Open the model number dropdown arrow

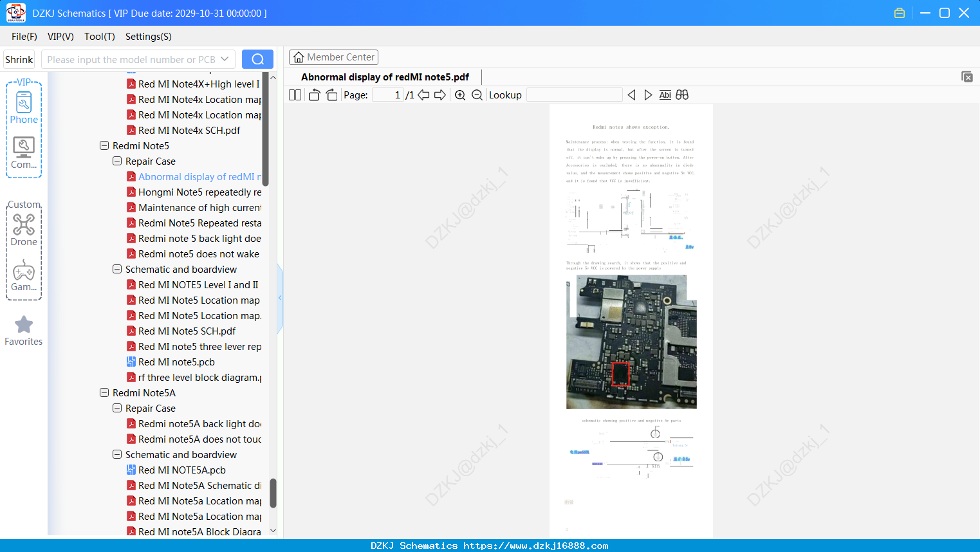tap(225, 59)
